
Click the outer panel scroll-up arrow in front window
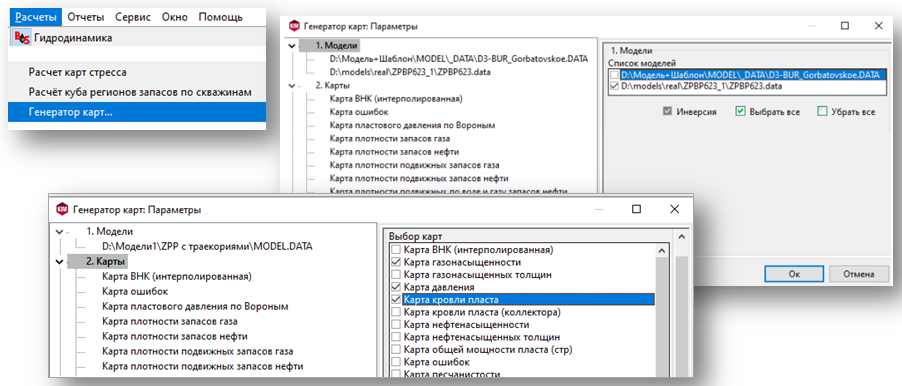coord(682,236)
